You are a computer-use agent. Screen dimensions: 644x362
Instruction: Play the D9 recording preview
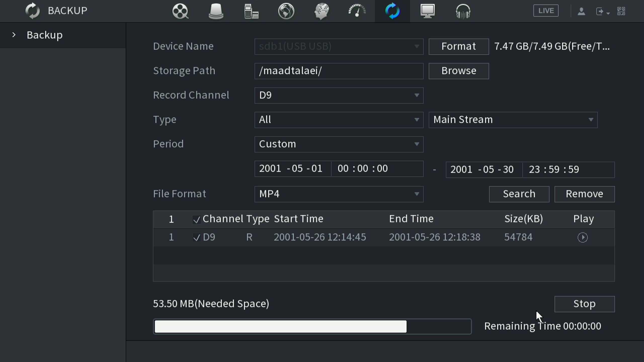[x=582, y=238]
